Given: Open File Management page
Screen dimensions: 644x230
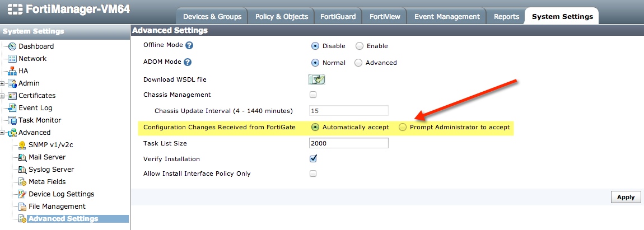Looking at the screenshot, I should (x=57, y=206).
